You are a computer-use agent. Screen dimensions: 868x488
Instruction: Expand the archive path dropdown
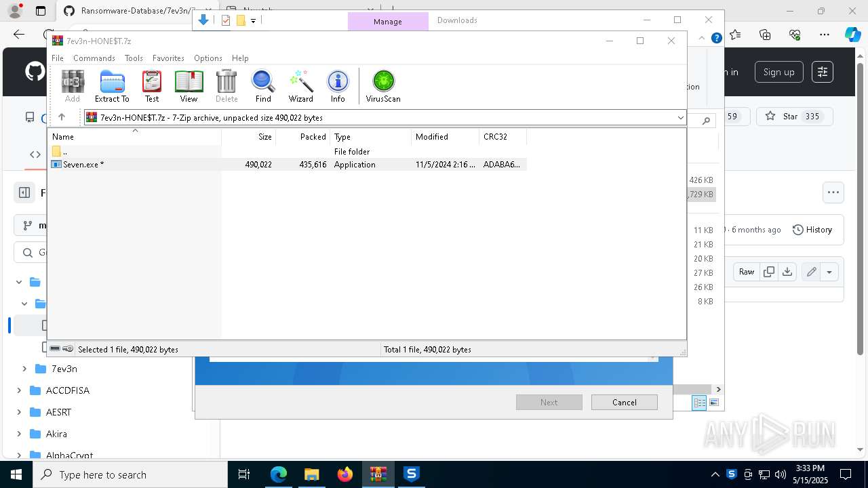(680, 118)
